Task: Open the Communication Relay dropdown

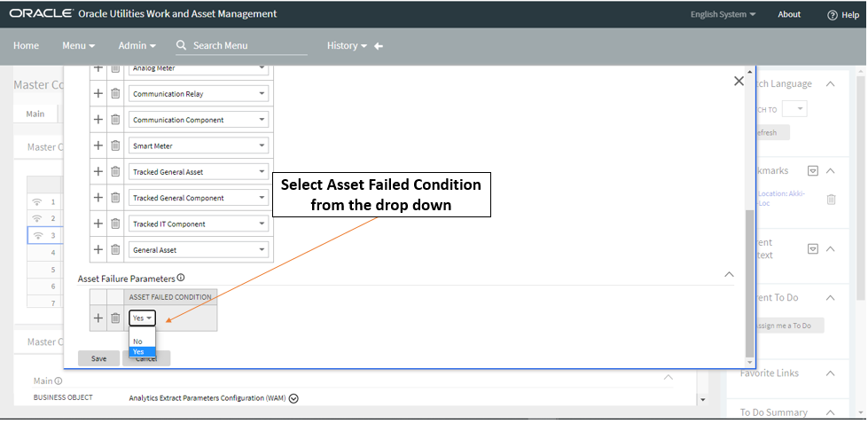Action: click(199, 94)
